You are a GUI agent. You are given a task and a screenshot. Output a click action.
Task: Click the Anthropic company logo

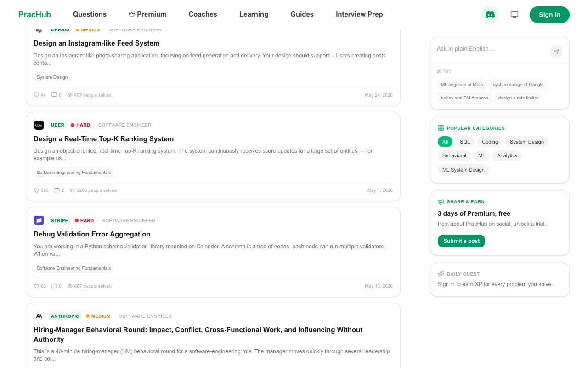[39, 316]
